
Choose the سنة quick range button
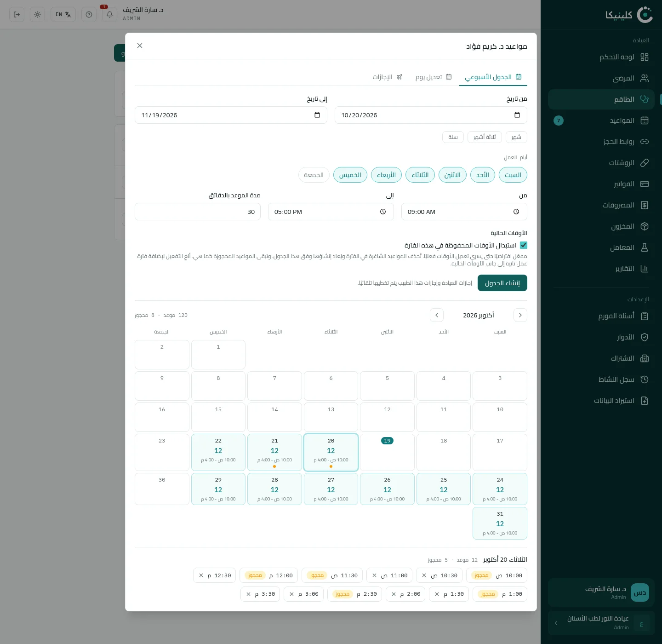(453, 137)
